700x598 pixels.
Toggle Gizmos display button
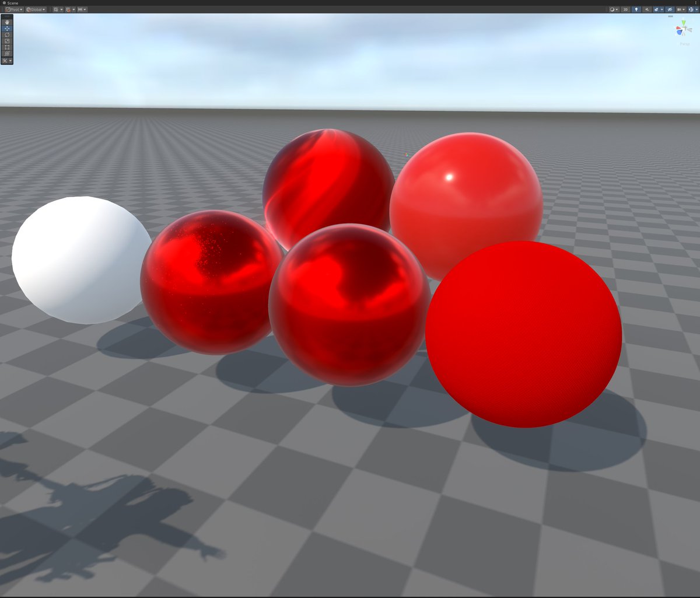click(691, 9)
